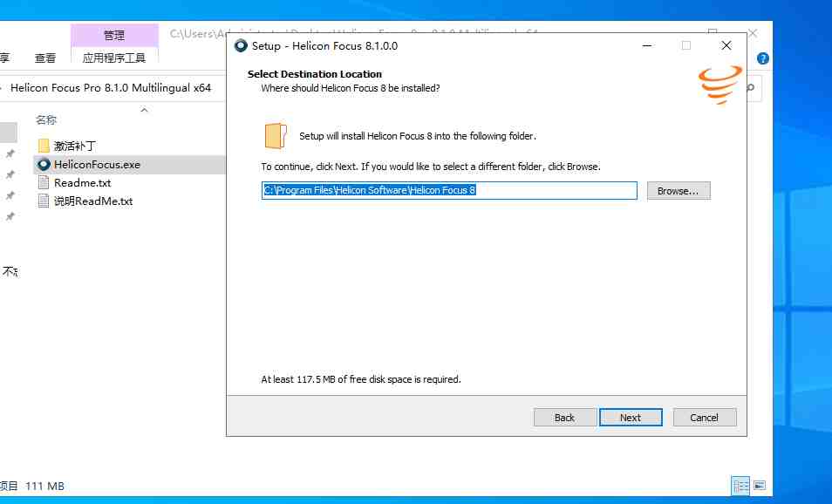832x504 pixels.
Task: Switch to details view layout icon
Action: [x=740, y=486]
